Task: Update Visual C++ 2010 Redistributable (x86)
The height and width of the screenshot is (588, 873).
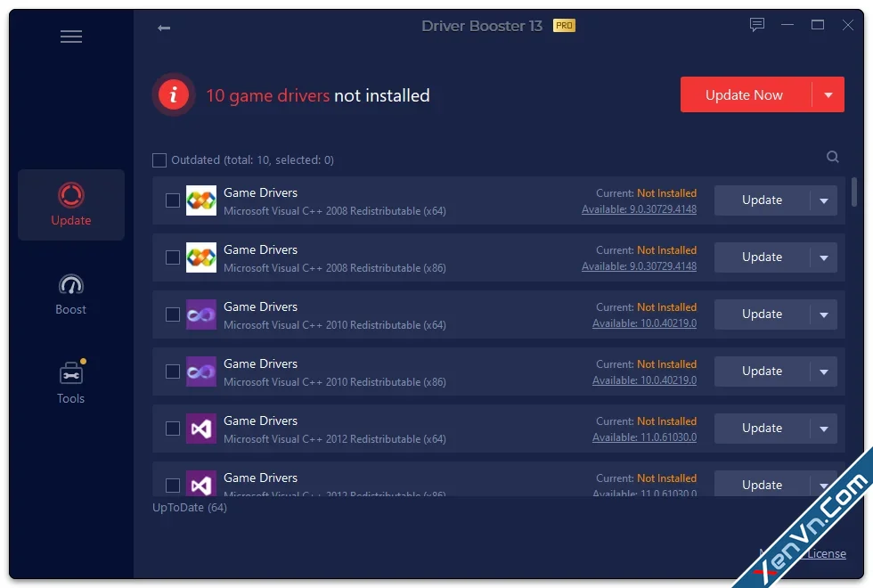Action: coord(762,372)
